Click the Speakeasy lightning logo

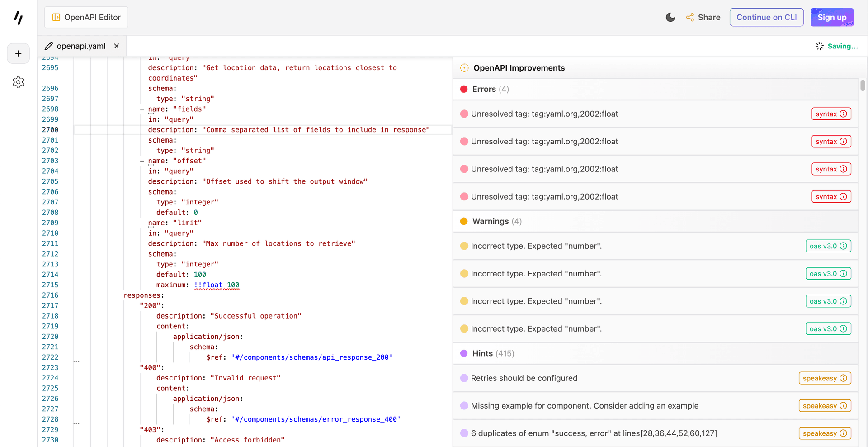point(18,17)
